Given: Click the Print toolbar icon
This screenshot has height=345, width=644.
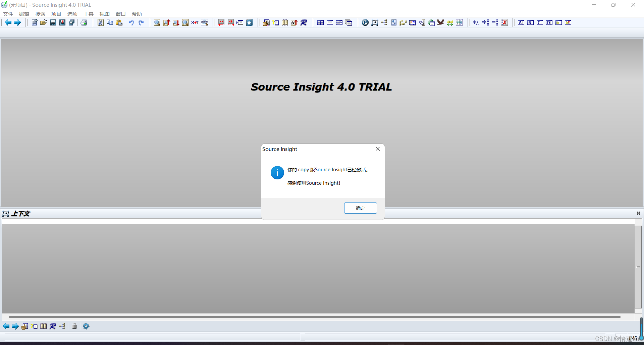Looking at the screenshot, I should [x=84, y=22].
